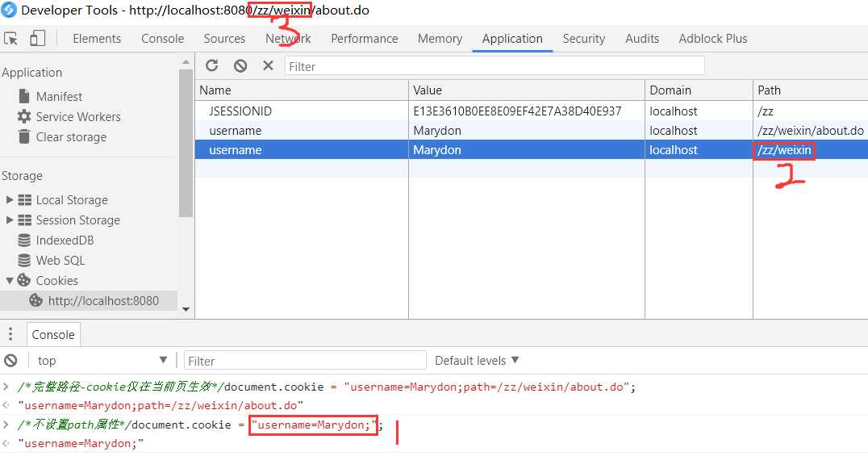The image size is (868, 456).
Task: Collapse the Cookies tree node
Action: click(x=10, y=280)
